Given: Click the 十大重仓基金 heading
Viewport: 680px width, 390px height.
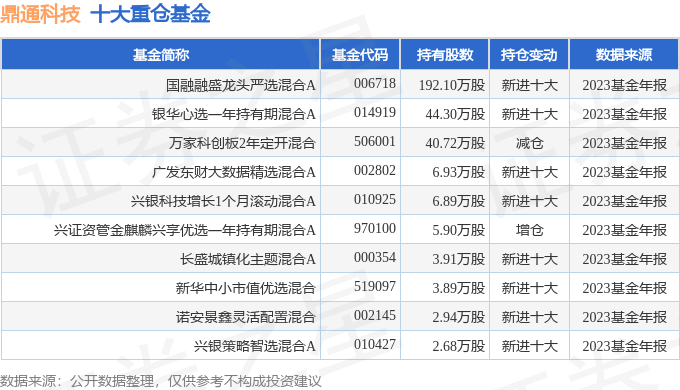Looking at the screenshot, I should tap(150, 14).
